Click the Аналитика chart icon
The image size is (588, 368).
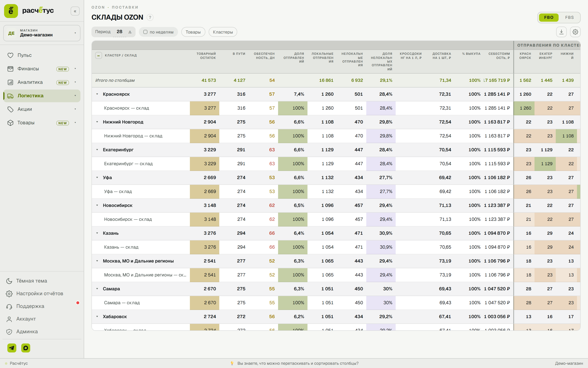pyautogui.click(x=10, y=82)
